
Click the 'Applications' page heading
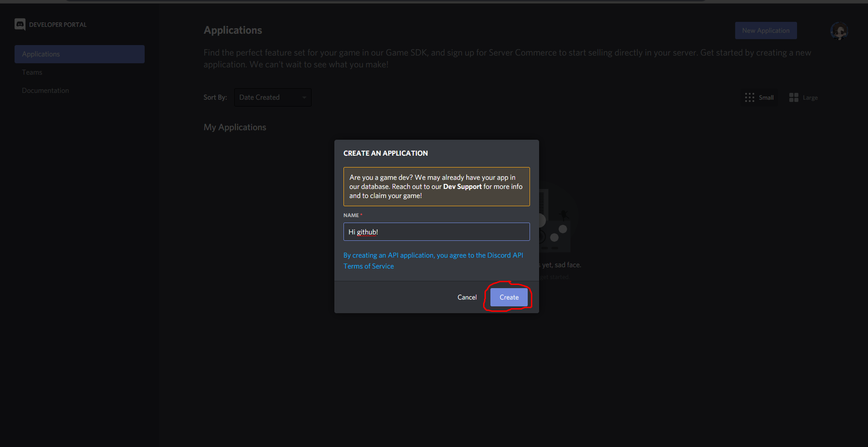[233, 30]
